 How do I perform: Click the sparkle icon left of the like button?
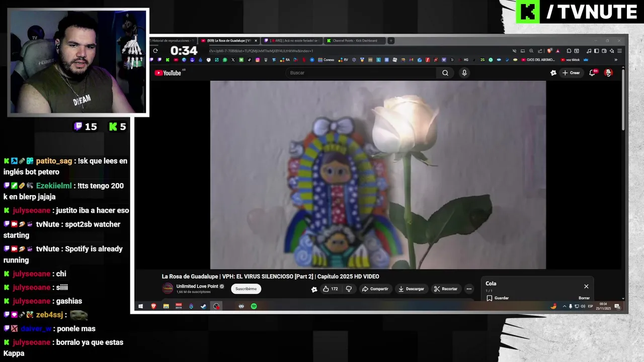pos(314,289)
